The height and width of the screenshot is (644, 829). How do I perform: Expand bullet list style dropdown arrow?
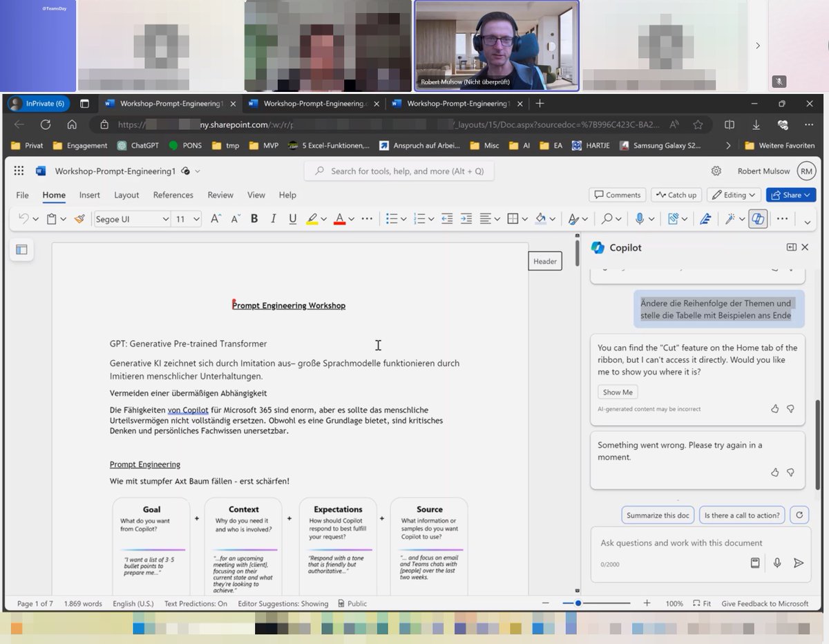(x=403, y=219)
